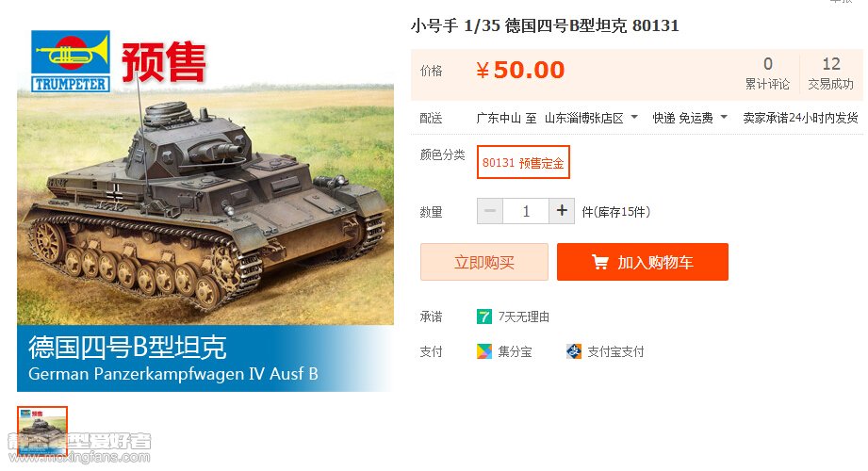
Task: Click the 集分宝 colorful payment icon
Action: point(484,351)
